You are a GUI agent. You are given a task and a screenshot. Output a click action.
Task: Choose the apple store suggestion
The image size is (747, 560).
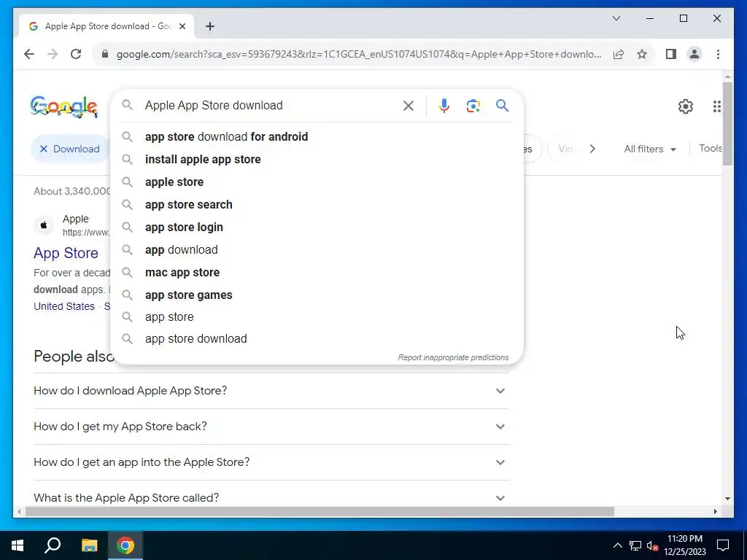[317, 182]
